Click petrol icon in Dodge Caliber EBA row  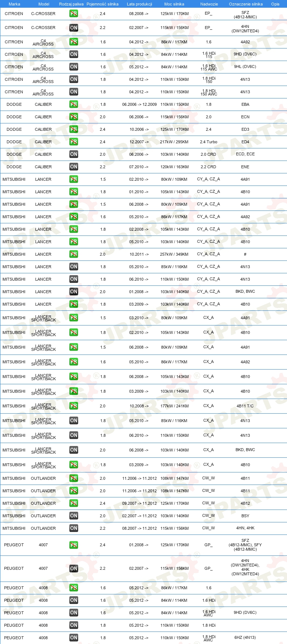[74, 104]
